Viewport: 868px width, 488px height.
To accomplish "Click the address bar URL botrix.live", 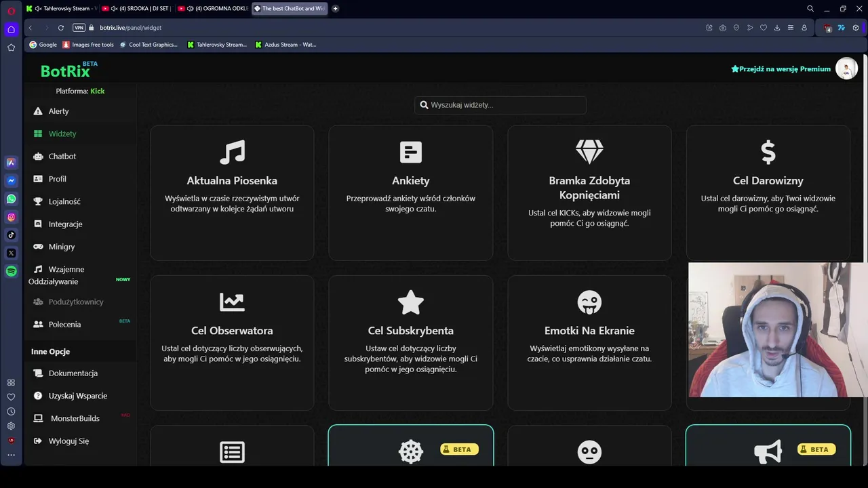I will pos(130,28).
